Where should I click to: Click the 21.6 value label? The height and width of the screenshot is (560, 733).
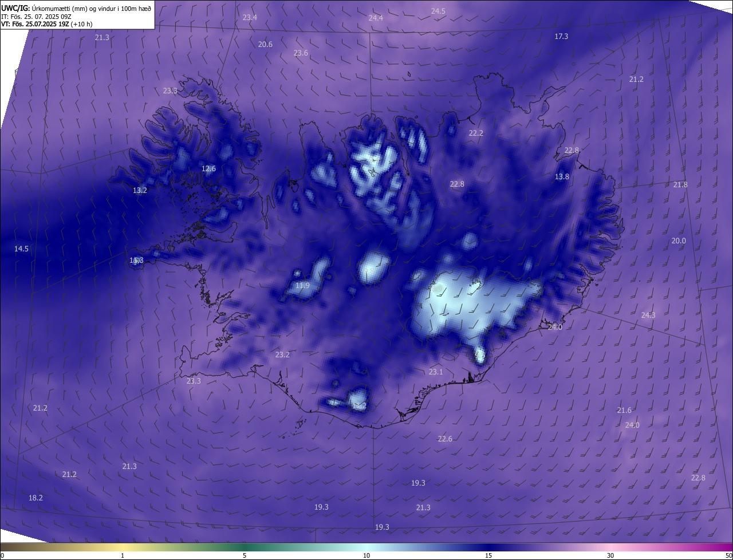(x=624, y=411)
